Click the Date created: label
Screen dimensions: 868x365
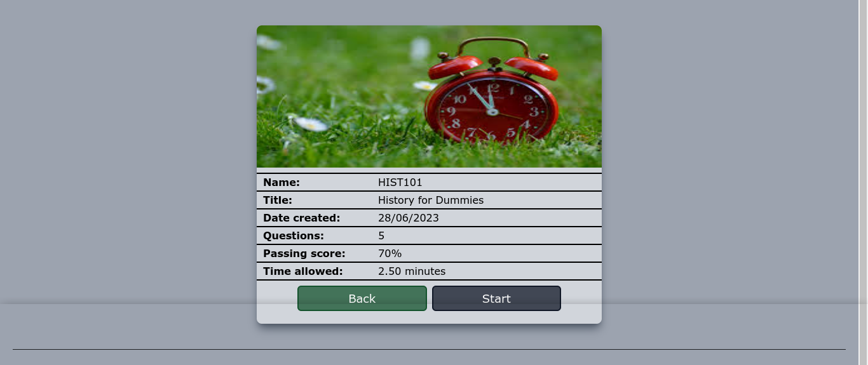[301, 218]
